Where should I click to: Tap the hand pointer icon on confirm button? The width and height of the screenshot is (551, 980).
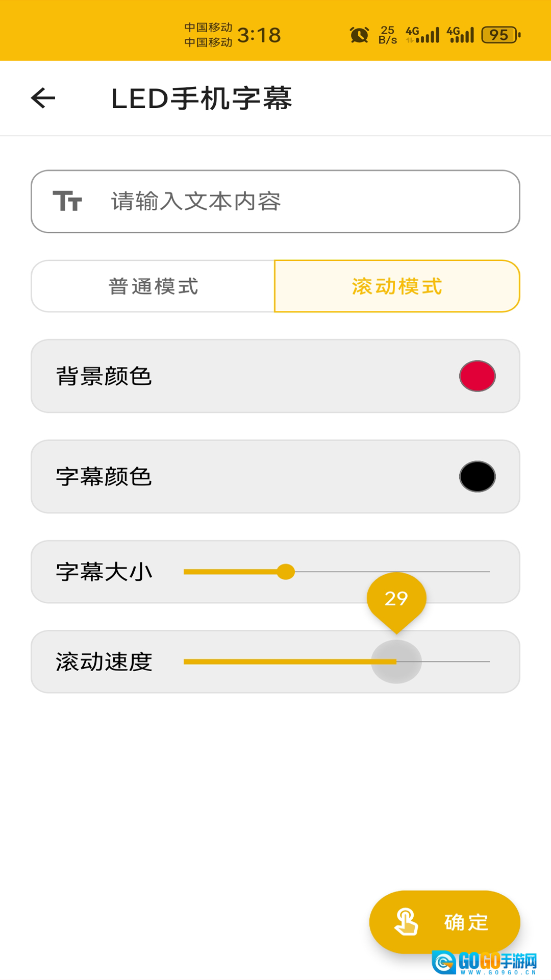[406, 922]
